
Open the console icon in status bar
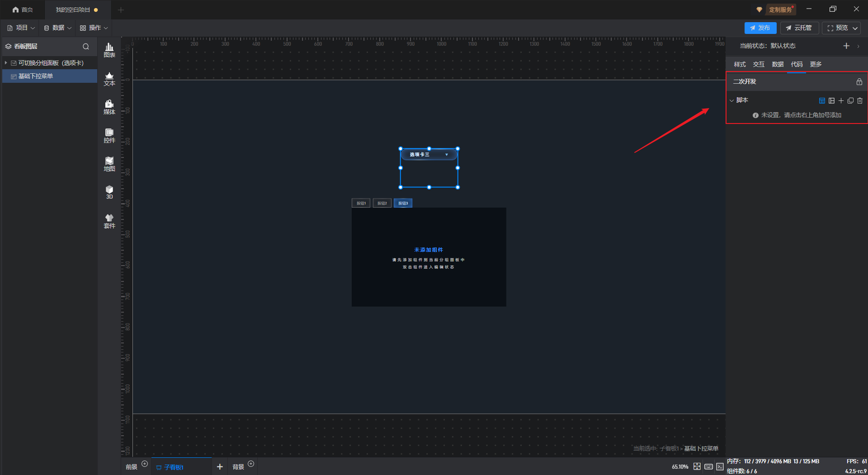[x=720, y=466]
